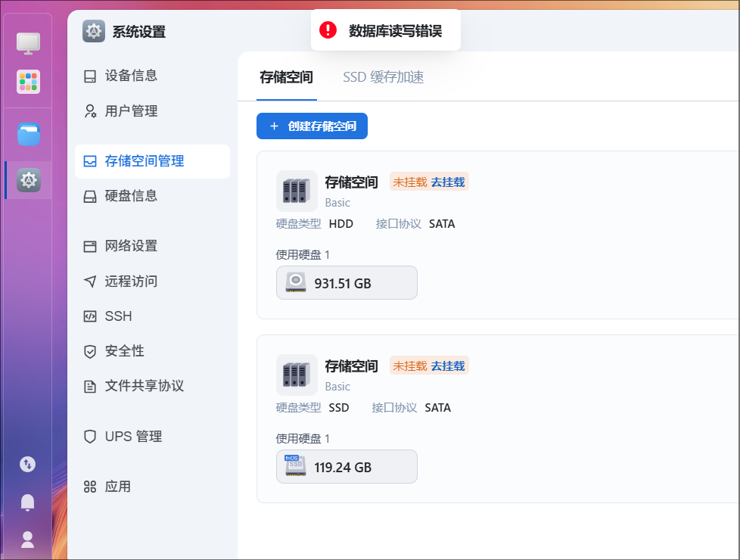The height and width of the screenshot is (560, 740).
Task: Click 去挂载 link for the SSD storage
Action: coord(448,366)
